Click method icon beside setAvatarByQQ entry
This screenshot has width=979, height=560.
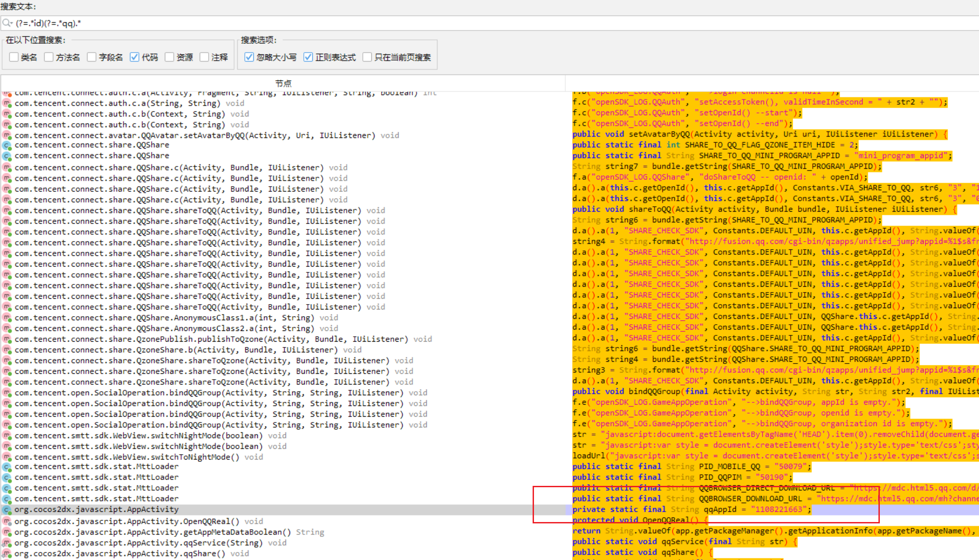point(7,135)
